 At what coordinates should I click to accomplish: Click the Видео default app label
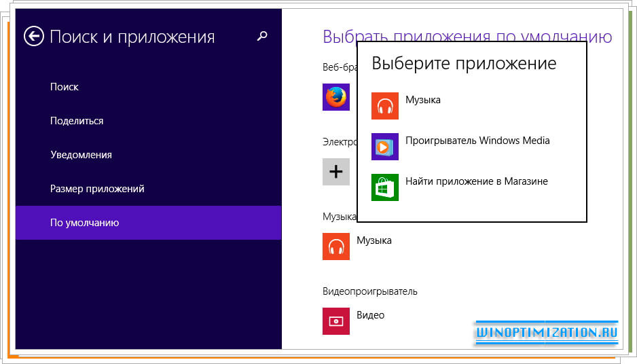(371, 315)
